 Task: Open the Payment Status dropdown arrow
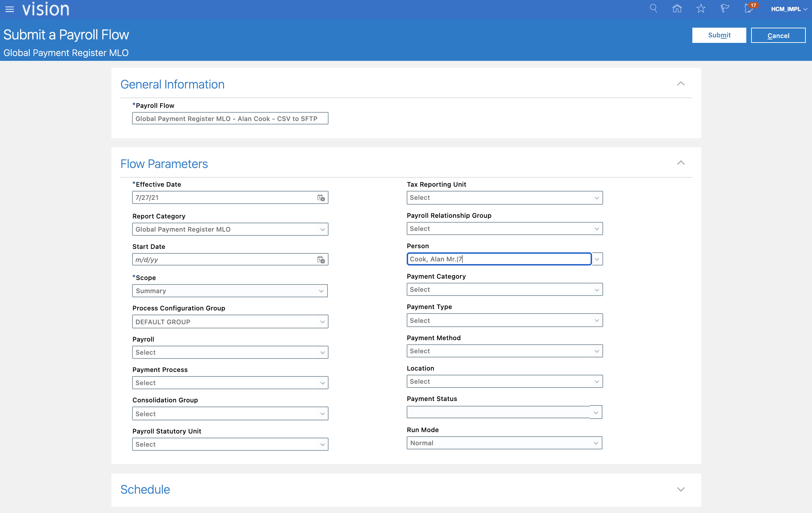(x=596, y=413)
